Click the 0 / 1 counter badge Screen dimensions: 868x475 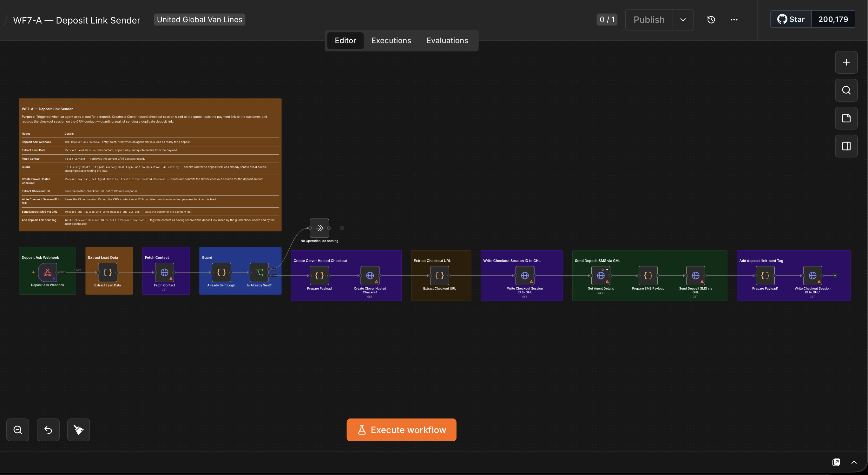(607, 20)
